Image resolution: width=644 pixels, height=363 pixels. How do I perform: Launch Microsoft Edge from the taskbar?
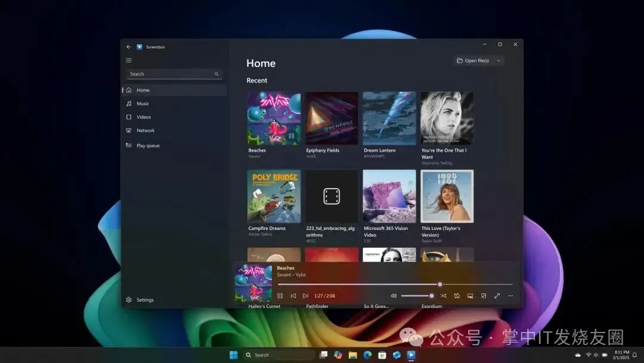point(367,355)
